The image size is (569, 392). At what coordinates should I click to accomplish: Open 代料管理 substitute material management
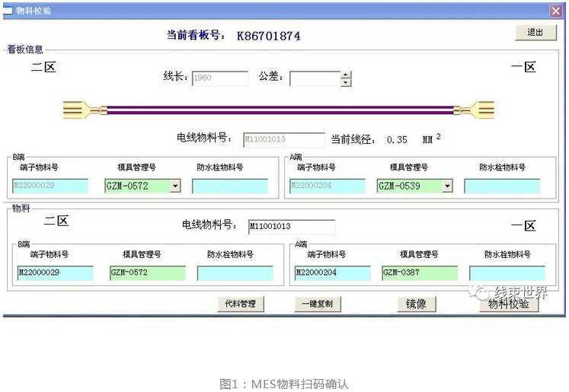(x=241, y=304)
